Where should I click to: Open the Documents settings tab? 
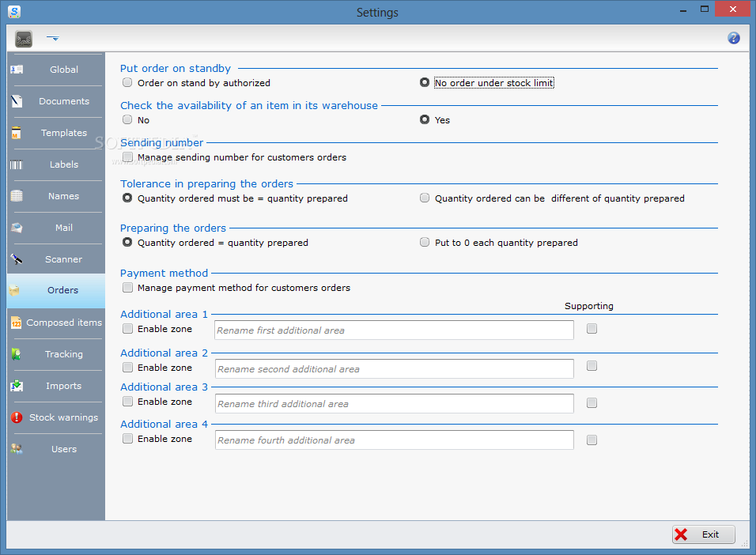56,101
